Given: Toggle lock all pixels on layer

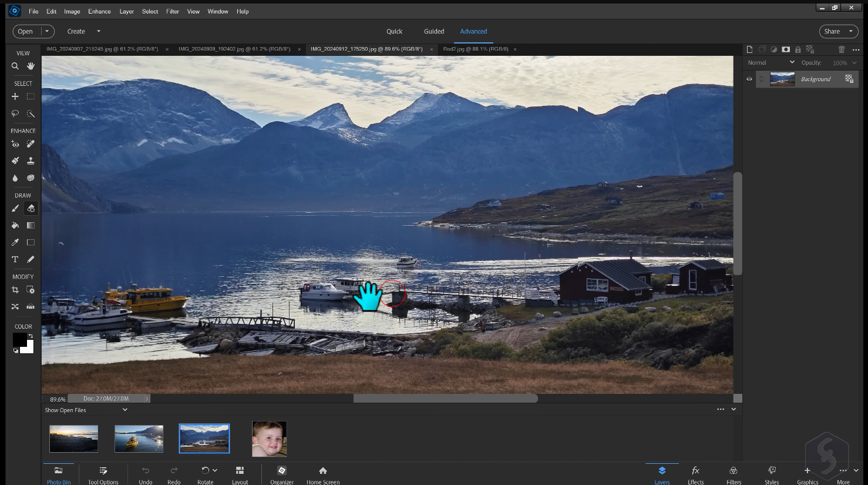Looking at the screenshot, I should coord(798,49).
